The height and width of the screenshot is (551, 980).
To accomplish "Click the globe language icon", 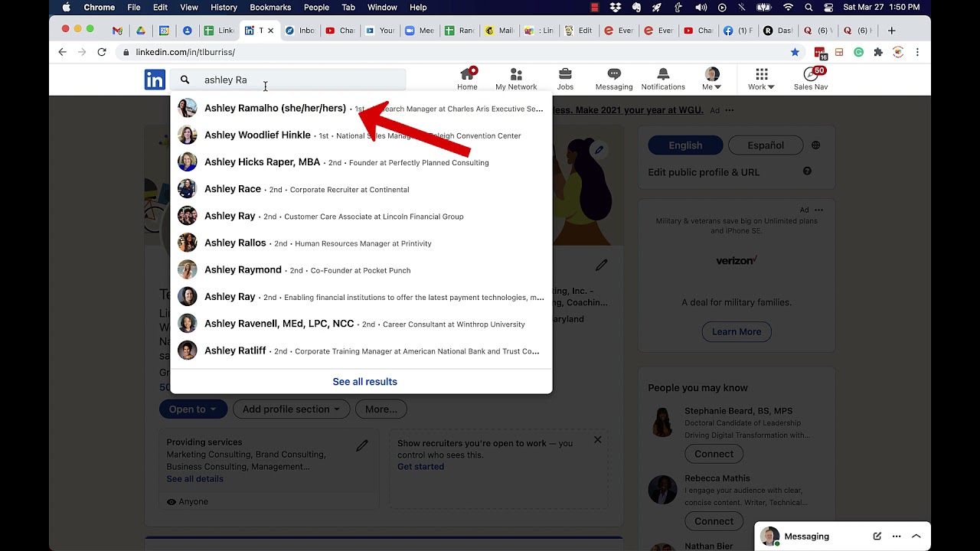I will (x=816, y=145).
